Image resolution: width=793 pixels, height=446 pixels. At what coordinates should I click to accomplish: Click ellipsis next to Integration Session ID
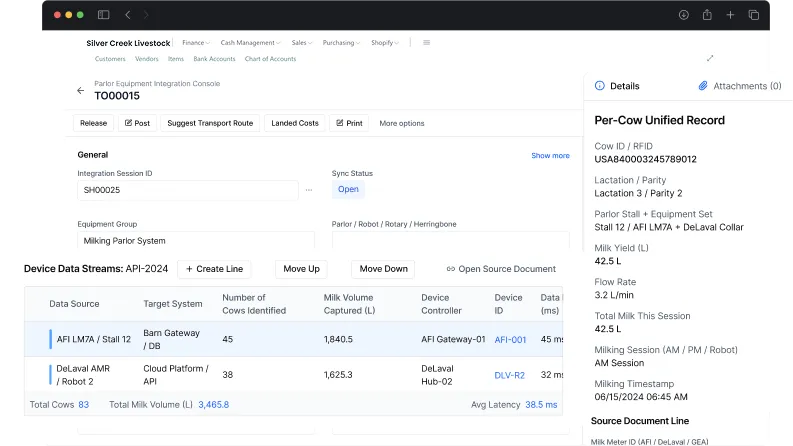click(309, 190)
